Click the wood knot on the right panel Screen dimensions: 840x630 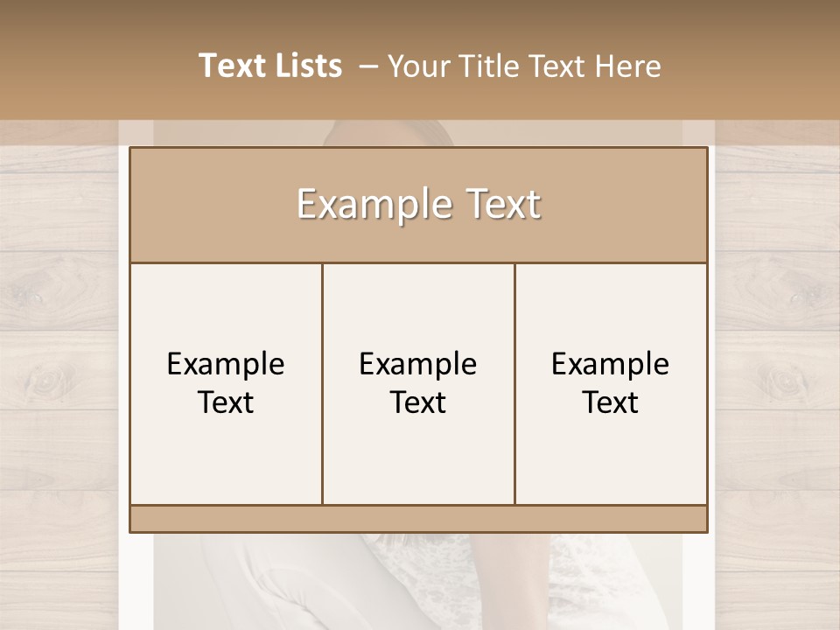point(783,381)
